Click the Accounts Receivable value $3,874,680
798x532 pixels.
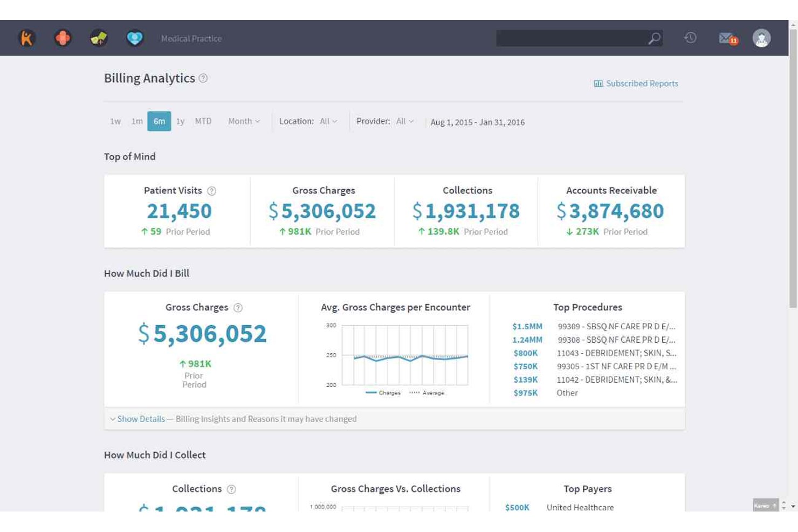click(x=610, y=211)
